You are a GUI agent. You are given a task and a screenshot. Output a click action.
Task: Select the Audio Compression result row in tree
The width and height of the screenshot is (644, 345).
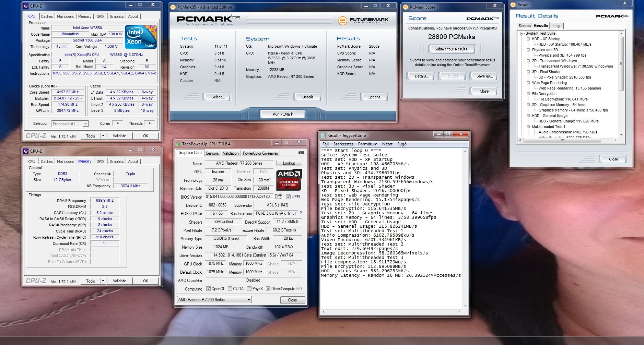[568, 132]
